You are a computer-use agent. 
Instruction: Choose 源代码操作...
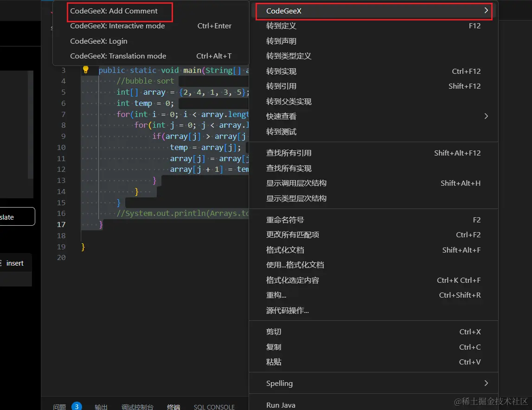tap(373, 310)
